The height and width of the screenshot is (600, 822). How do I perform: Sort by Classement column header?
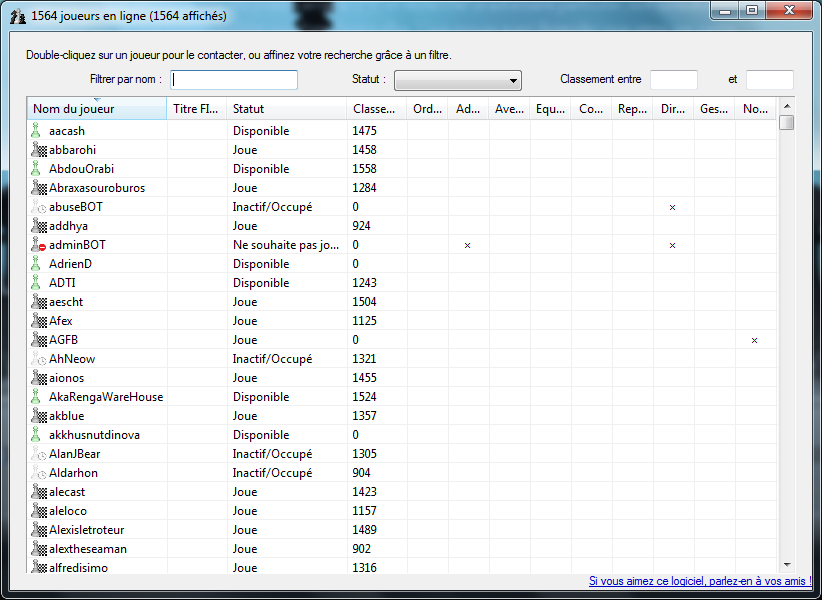point(376,109)
